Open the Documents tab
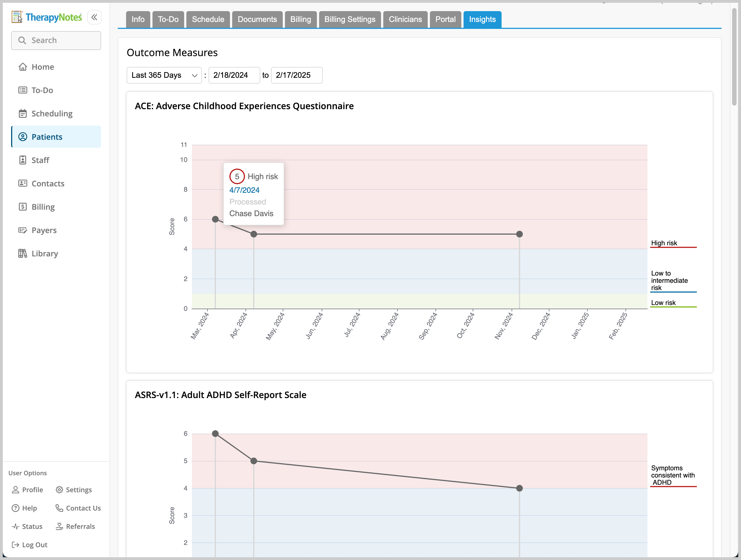 point(257,19)
